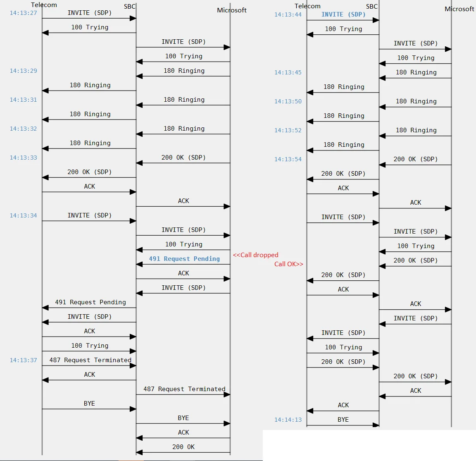Viewport: 476px width, 461px height.
Task: Click the final 200 OK message in left diagram
Action: (x=183, y=447)
